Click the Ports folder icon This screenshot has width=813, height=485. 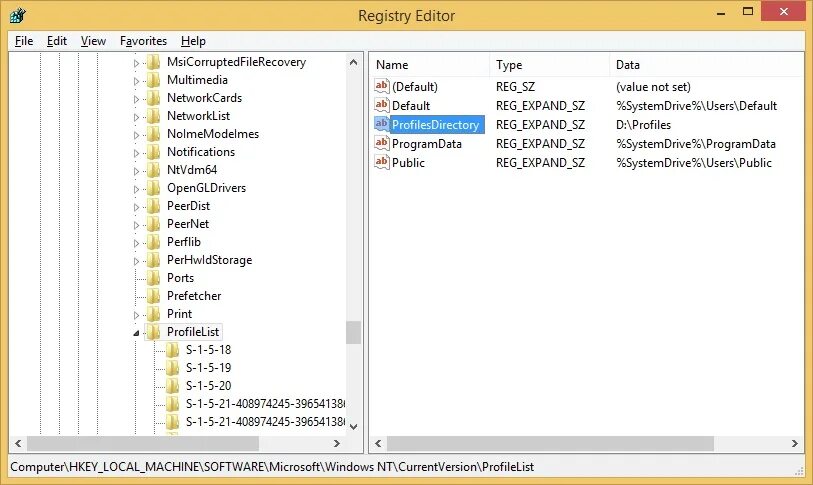coord(153,278)
